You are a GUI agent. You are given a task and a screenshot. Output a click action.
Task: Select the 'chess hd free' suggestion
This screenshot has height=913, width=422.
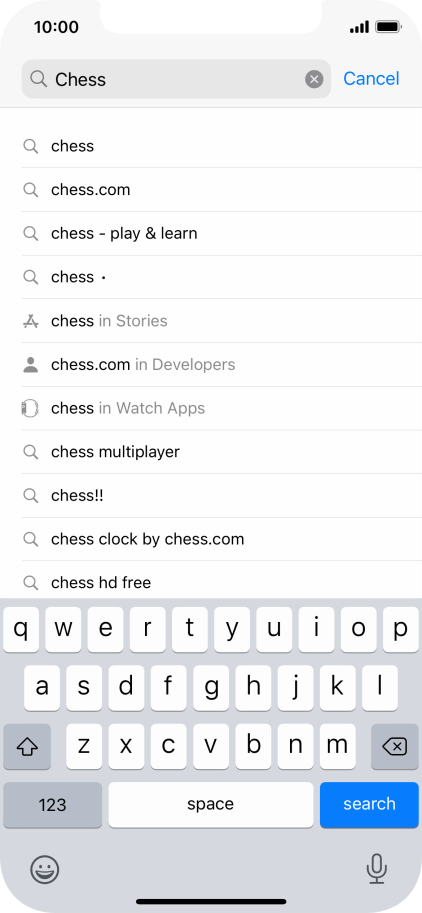pos(222,581)
